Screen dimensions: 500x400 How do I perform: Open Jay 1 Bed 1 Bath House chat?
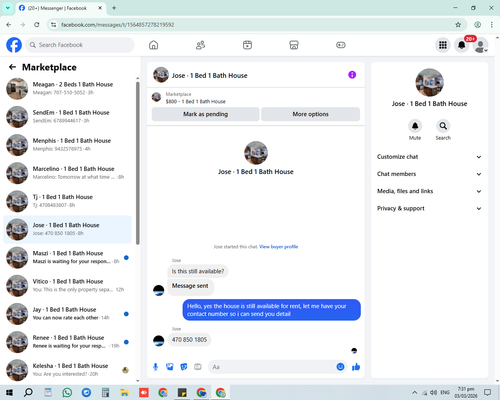67,314
